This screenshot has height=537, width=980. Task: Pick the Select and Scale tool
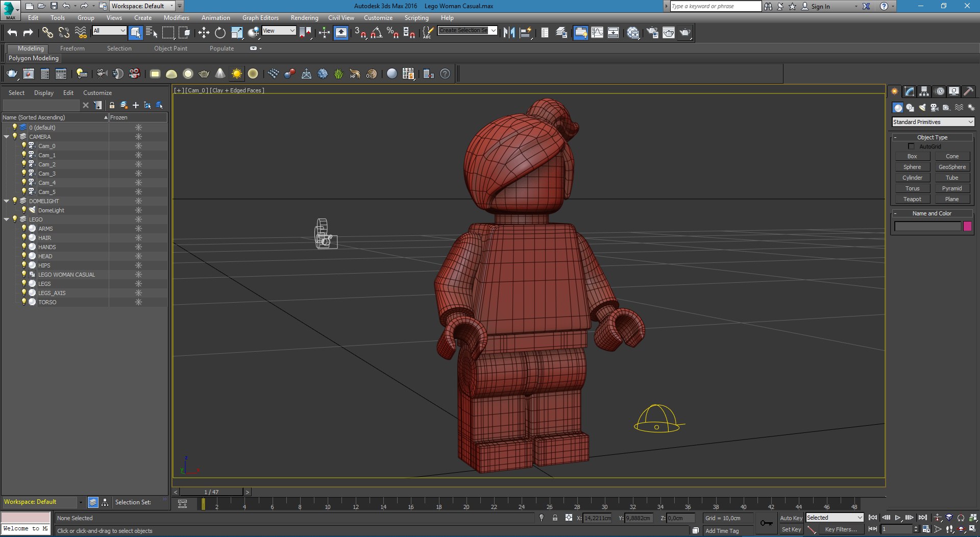tap(237, 33)
